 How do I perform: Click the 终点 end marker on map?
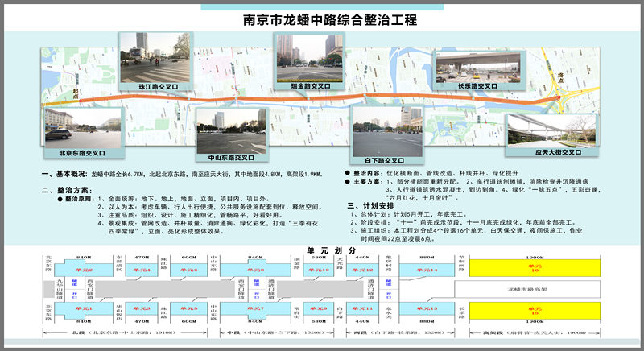[561, 77]
